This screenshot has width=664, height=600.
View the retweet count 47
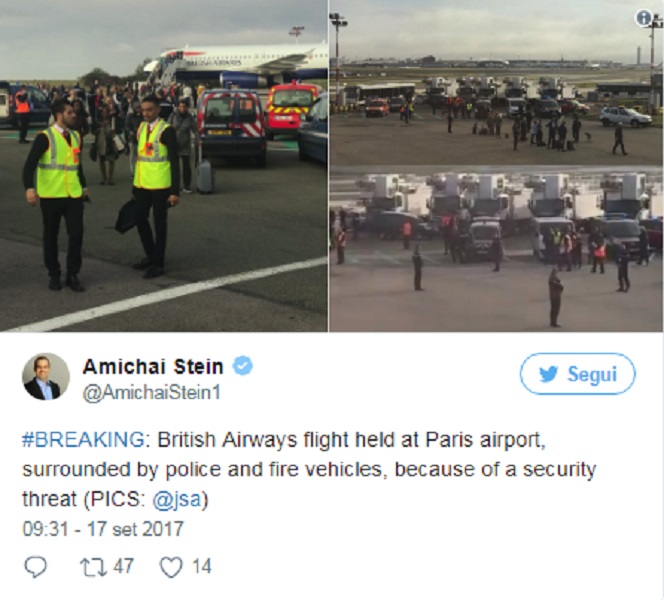click(x=123, y=567)
